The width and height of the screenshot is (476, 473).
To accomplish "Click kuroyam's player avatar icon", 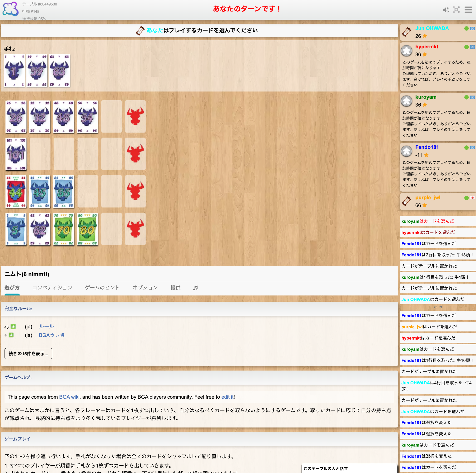I will tap(407, 101).
